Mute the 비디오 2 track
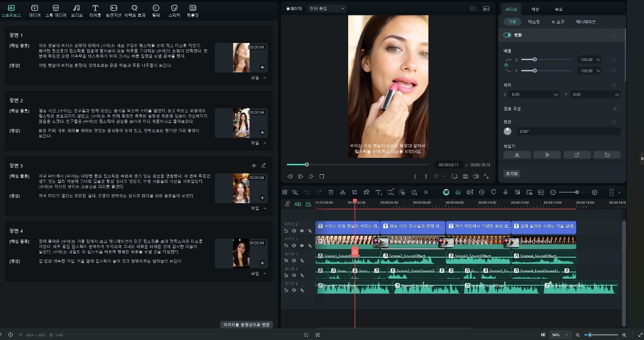 click(x=294, y=231)
